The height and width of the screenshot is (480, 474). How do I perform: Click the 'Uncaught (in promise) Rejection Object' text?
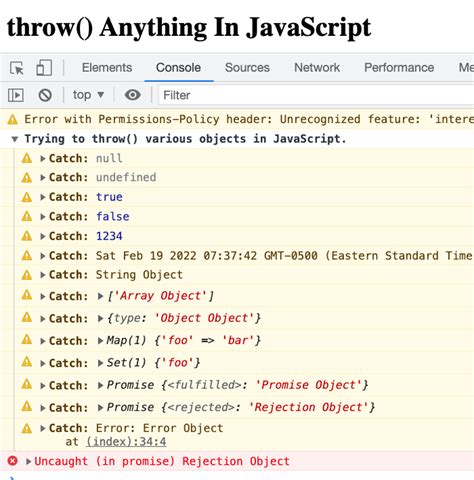tap(162, 461)
